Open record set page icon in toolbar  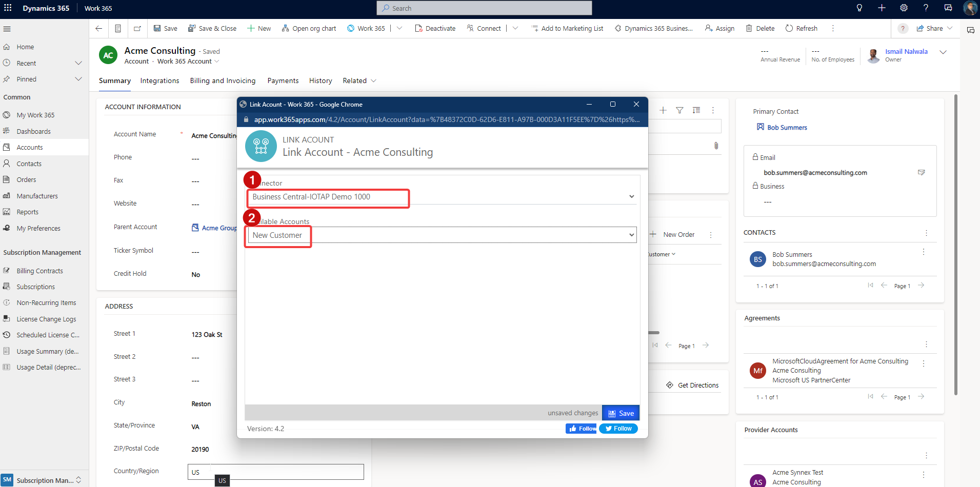point(118,29)
